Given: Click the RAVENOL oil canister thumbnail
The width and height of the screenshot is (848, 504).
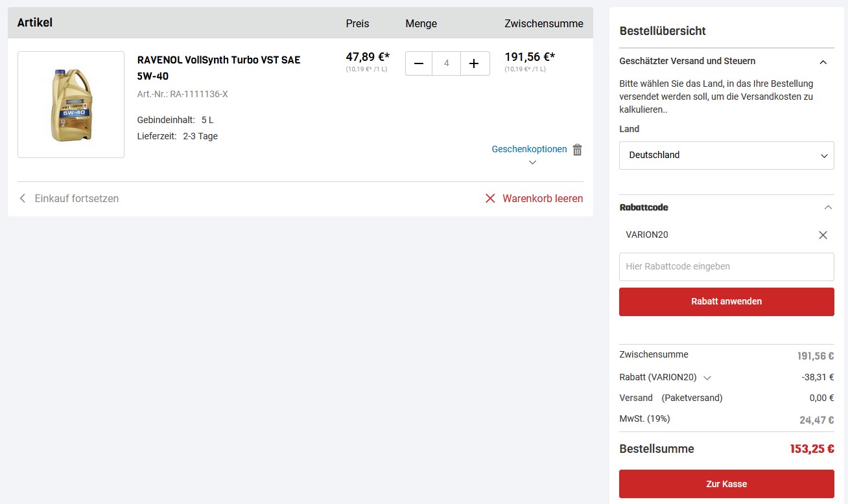Looking at the screenshot, I should point(71,104).
